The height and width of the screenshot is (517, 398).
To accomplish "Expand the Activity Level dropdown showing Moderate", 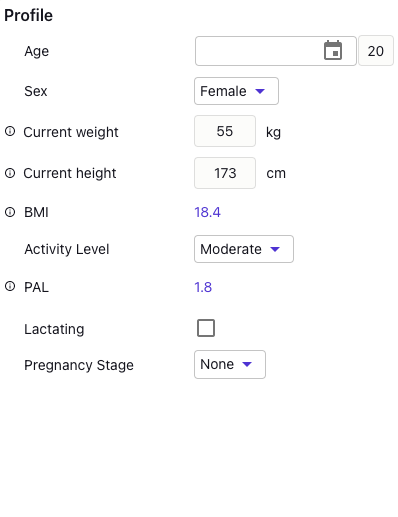I will (244, 249).
